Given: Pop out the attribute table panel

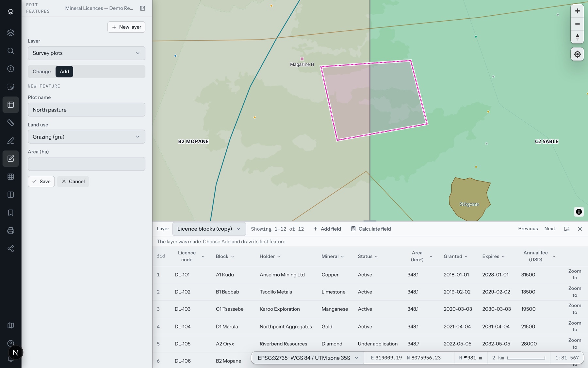Looking at the screenshot, I should click(566, 229).
